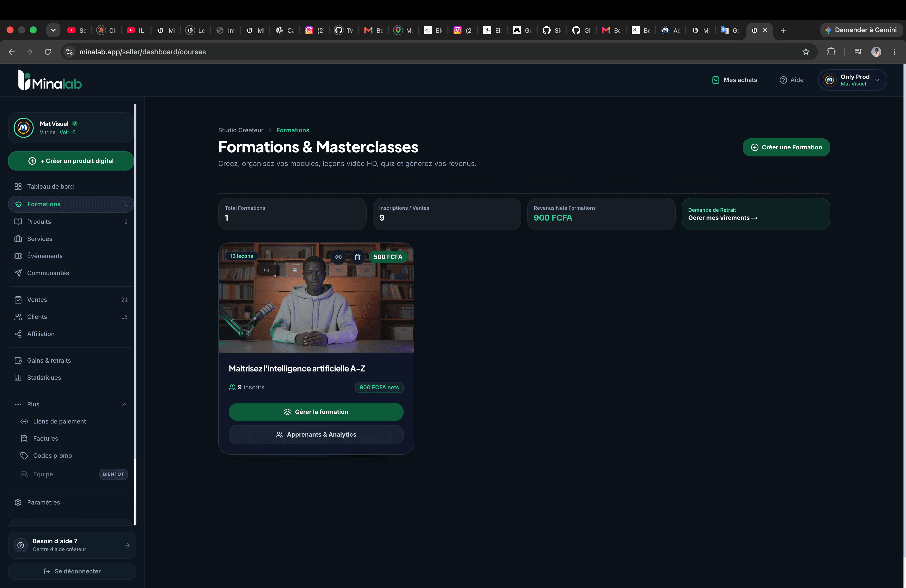Collapse the Plus section chevron
This screenshot has width=906, height=588.
tap(124, 404)
